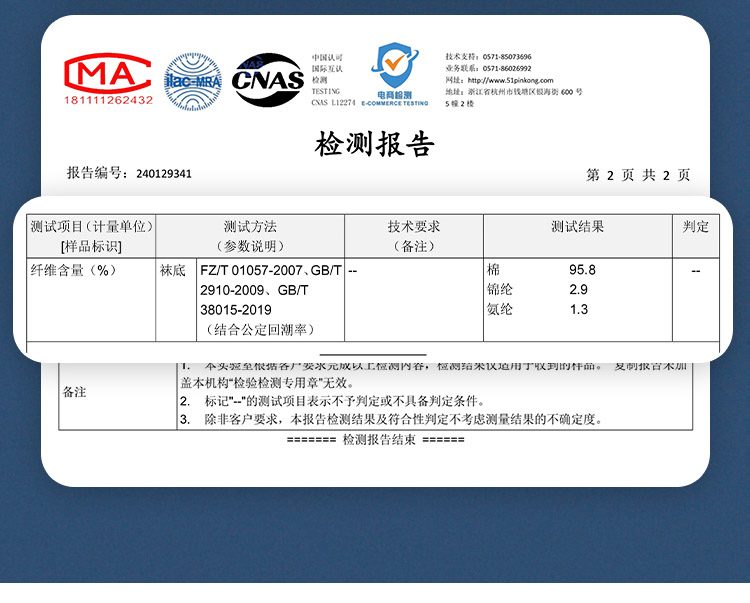Click the e-commerce testing shield logo
This screenshot has height=603, width=750.
395,74
